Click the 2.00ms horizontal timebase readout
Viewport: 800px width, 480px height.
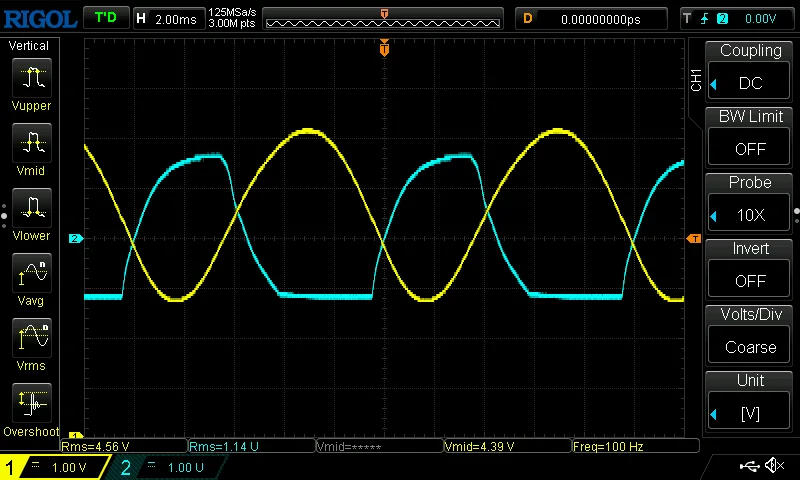168,18
